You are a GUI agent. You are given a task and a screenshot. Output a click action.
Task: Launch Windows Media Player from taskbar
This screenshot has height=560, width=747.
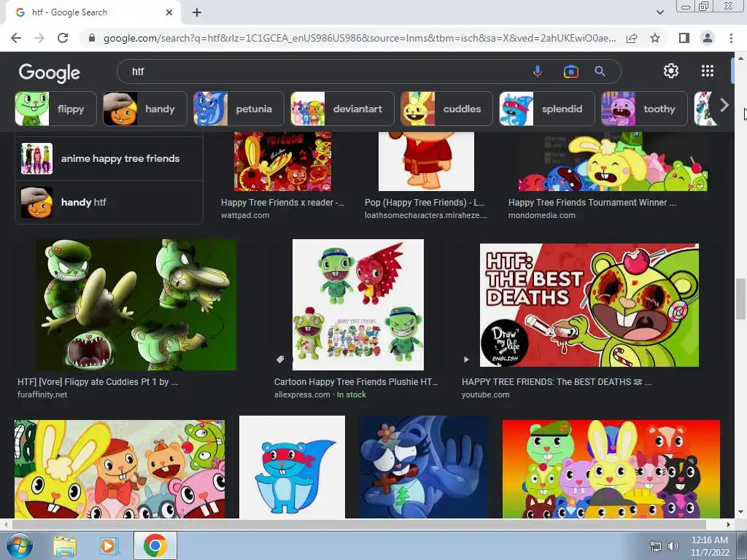click(109, 546)
